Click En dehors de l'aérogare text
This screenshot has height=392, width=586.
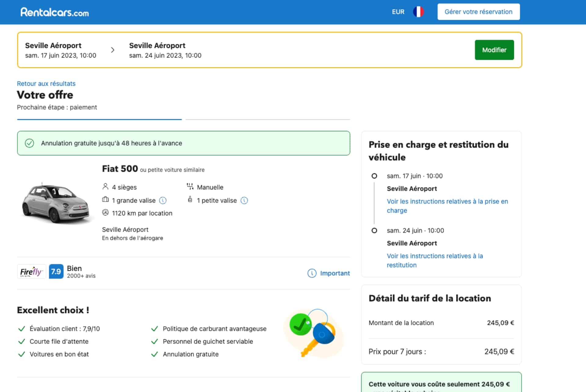tap(132, 238)
